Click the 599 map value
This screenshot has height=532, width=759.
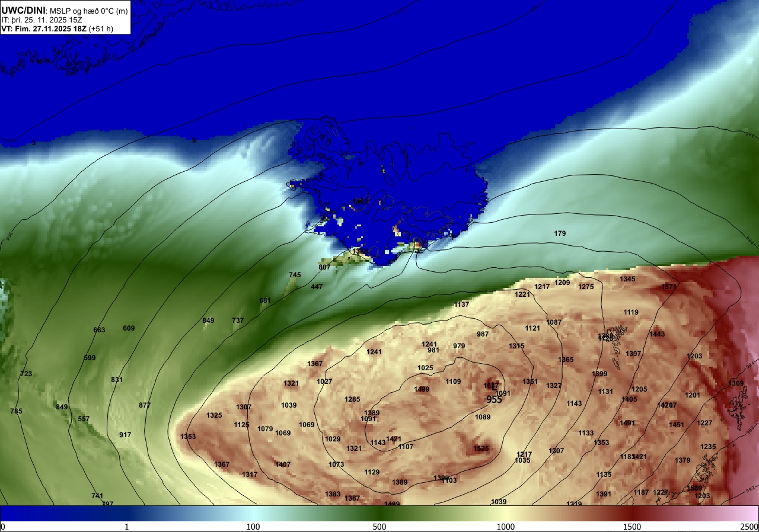pos(90,358)
